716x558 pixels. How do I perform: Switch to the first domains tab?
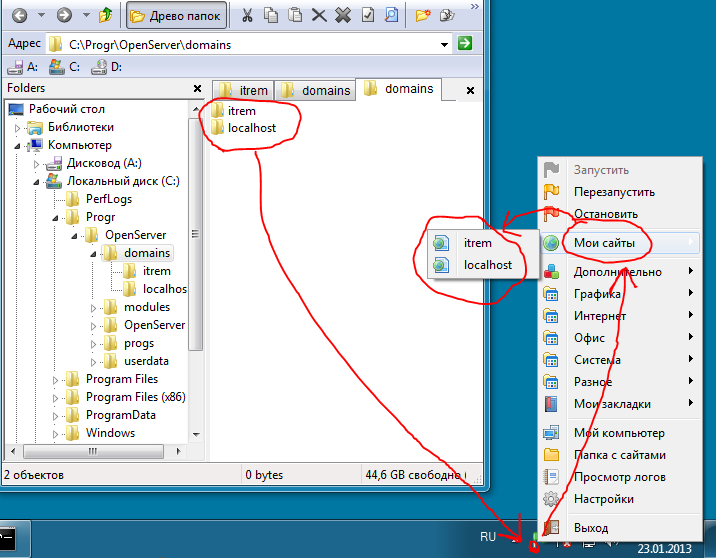[x=315, y=90]
